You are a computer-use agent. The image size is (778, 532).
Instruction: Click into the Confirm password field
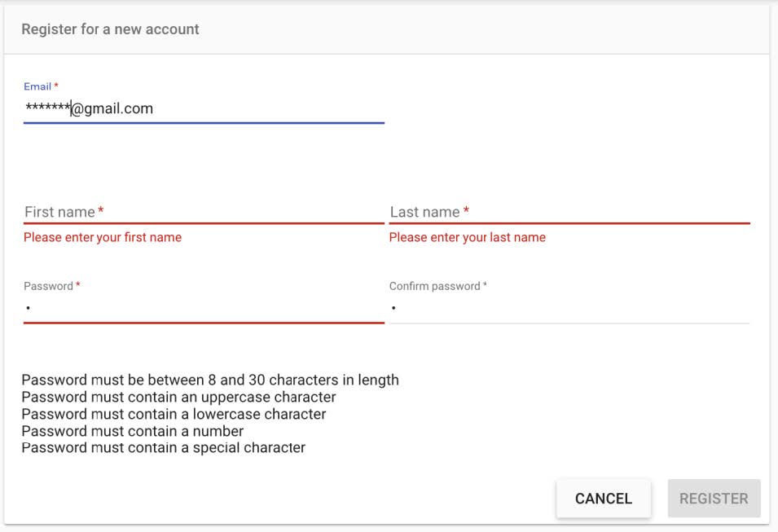pos(569,309)
